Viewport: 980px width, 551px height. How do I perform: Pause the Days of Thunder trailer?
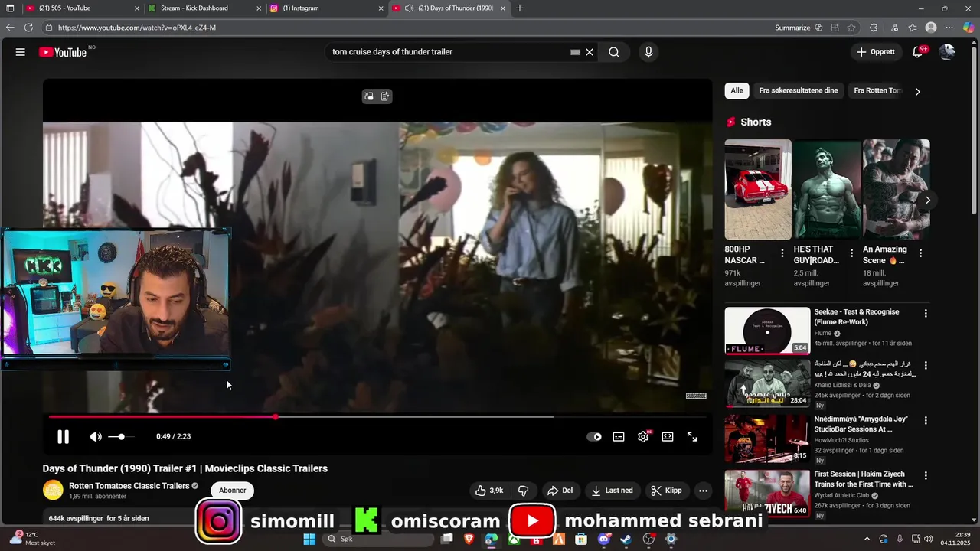[63, 437]
